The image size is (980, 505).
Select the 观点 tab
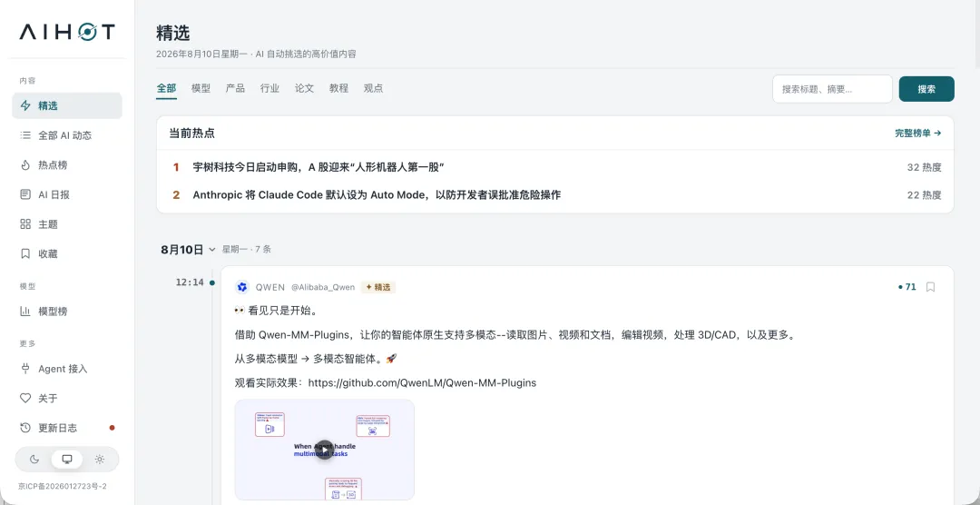tap(373, 88)
